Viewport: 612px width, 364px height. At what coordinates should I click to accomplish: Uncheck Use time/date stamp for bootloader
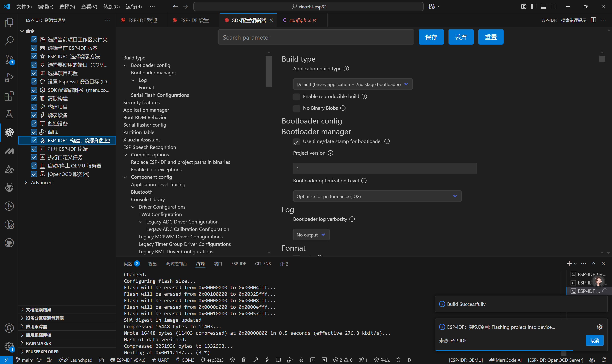click(x=296, y=142)
